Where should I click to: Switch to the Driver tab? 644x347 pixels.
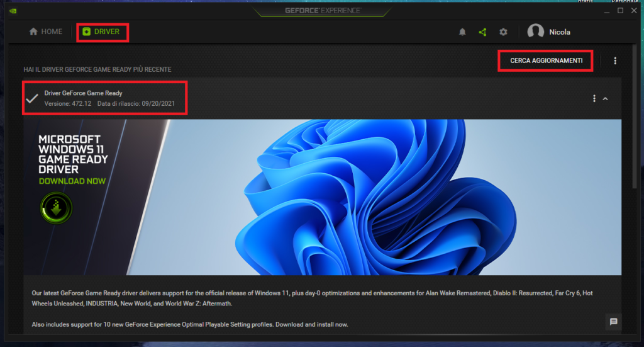tap(101, 31)
